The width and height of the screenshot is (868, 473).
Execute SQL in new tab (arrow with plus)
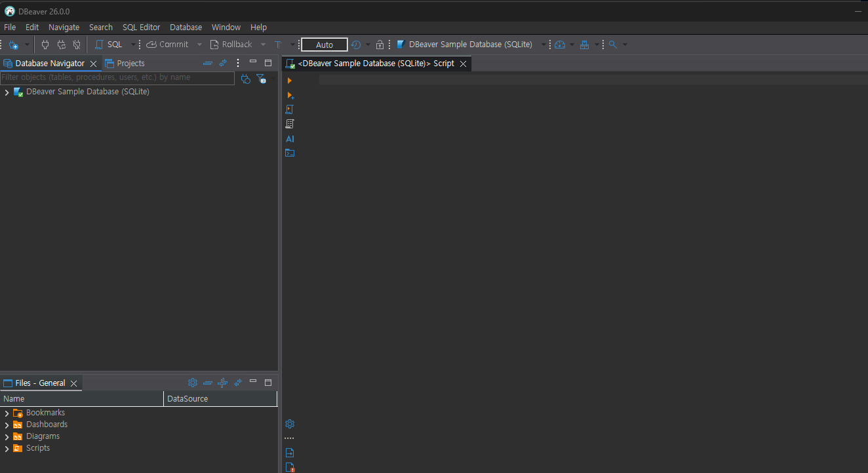[290, 96]
